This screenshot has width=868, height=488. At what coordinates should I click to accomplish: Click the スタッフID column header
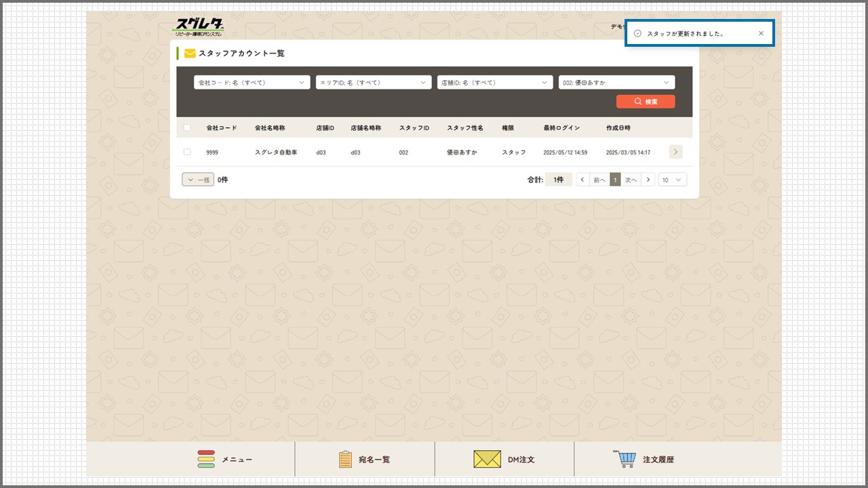pos(414,128)
